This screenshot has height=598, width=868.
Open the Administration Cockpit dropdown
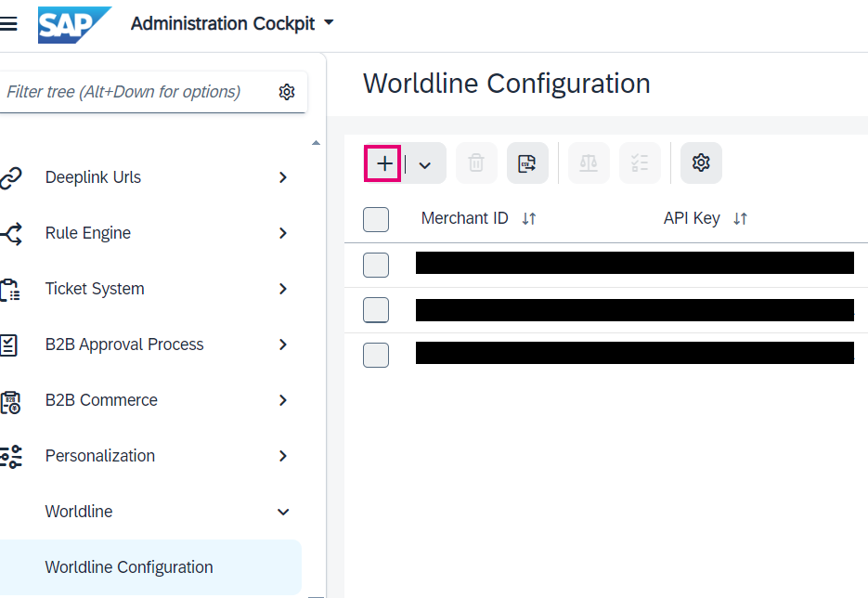(232, 23)
